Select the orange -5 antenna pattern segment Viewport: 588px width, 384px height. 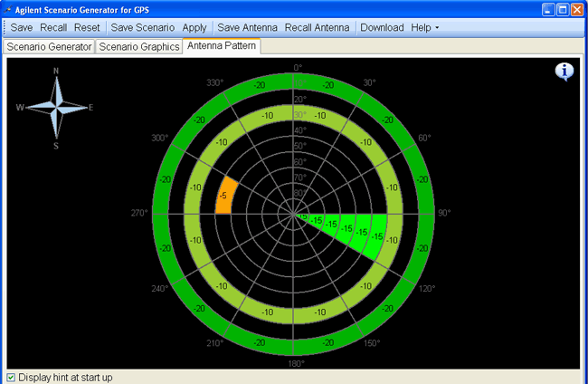pyautogui.click(x=224, y=197)
